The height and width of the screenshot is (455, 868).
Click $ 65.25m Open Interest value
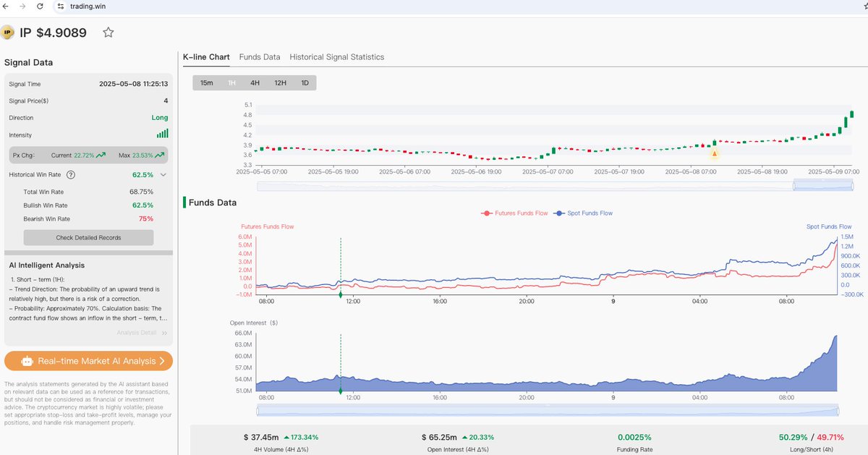click(439, 438)
